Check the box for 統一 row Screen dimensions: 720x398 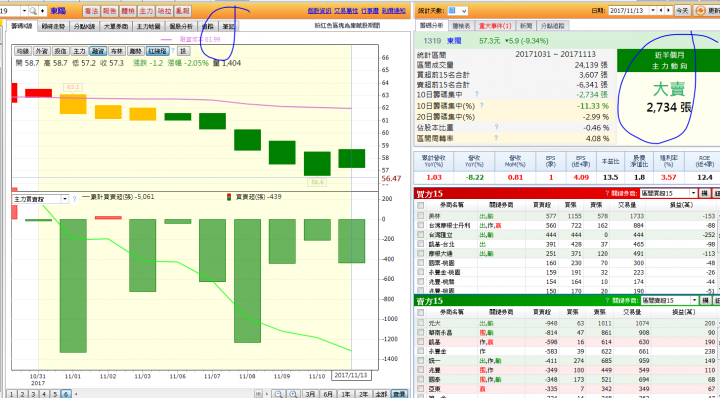pos(421,361)
